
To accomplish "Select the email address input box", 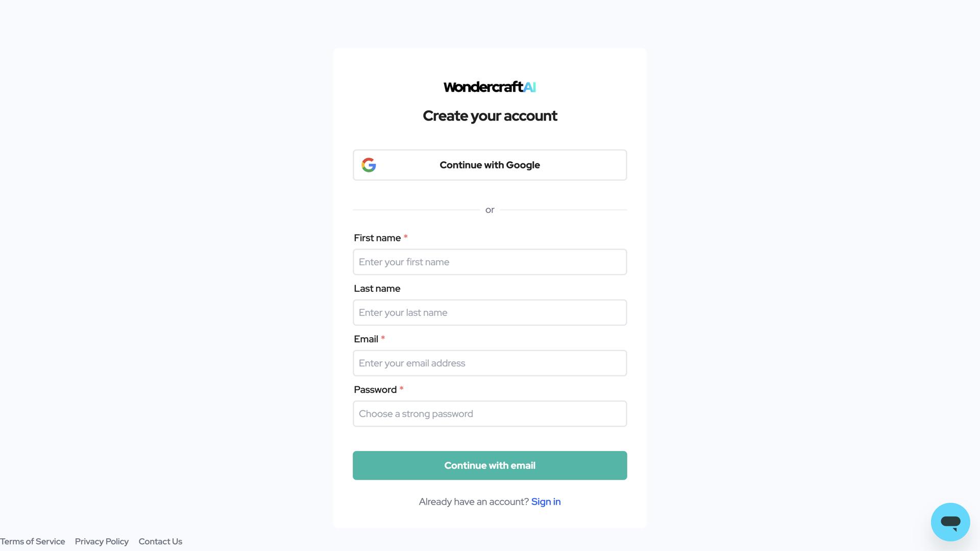I will click(489, 363).
